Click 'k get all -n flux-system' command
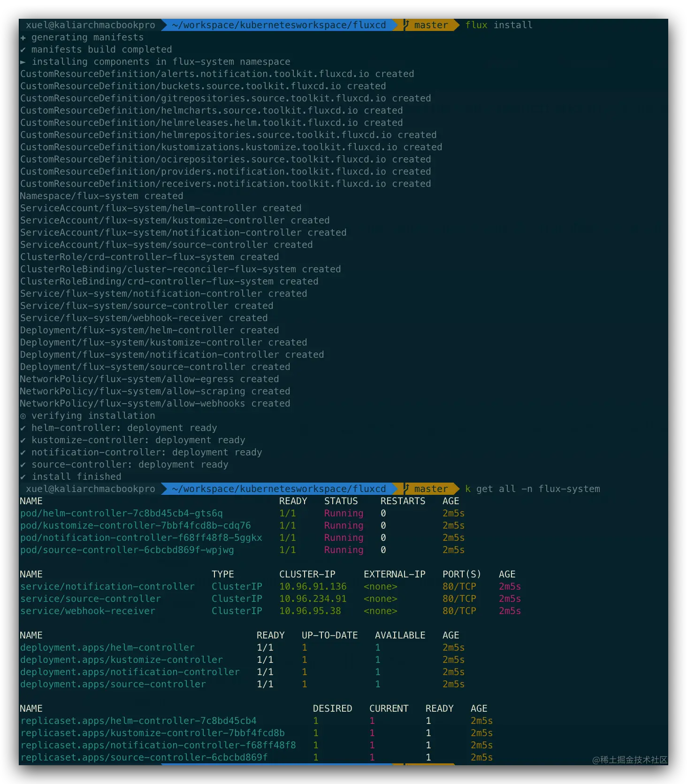The width and height of the screenshot is (687, 784). [x=533, y=489]
